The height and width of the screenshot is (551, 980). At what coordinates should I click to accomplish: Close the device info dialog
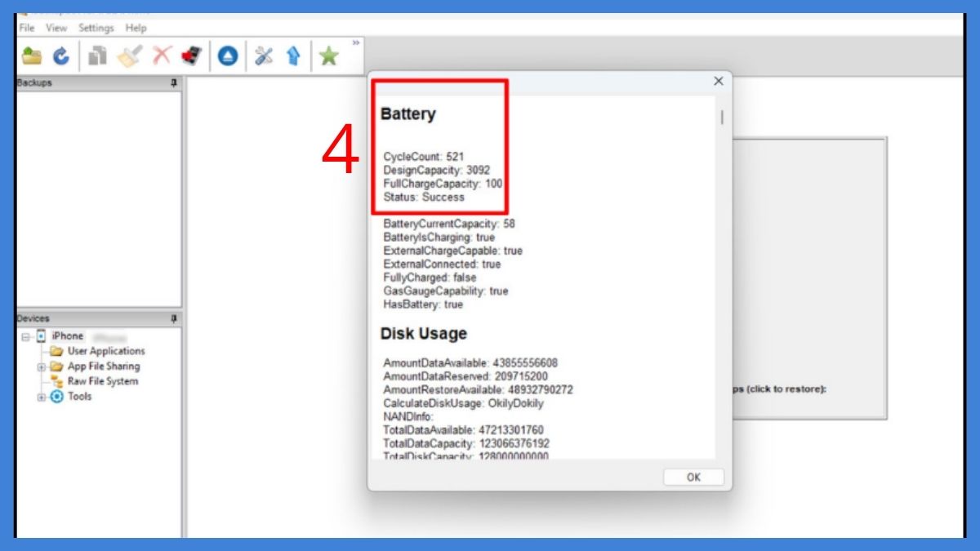(719, 81)
